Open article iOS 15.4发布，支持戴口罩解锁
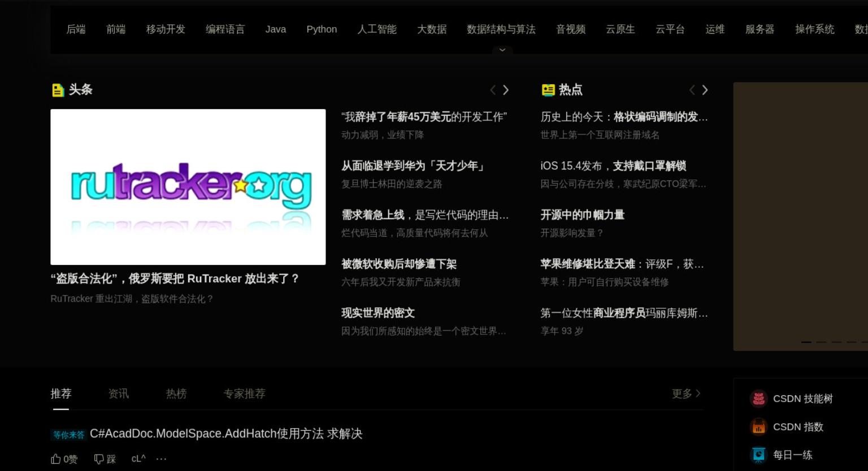Screen dimensions: 868x471 [x=613, y=166]
